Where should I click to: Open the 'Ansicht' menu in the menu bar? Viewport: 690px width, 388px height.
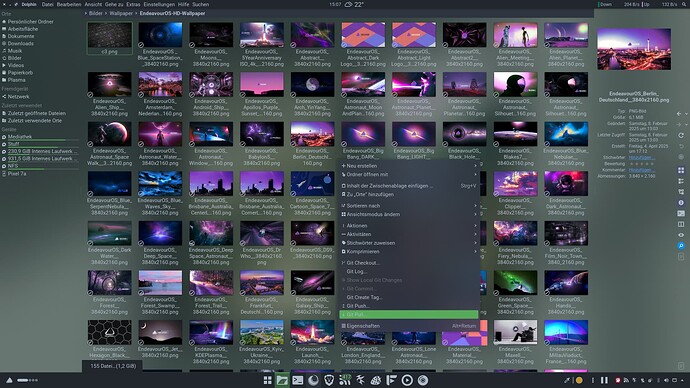93,4
